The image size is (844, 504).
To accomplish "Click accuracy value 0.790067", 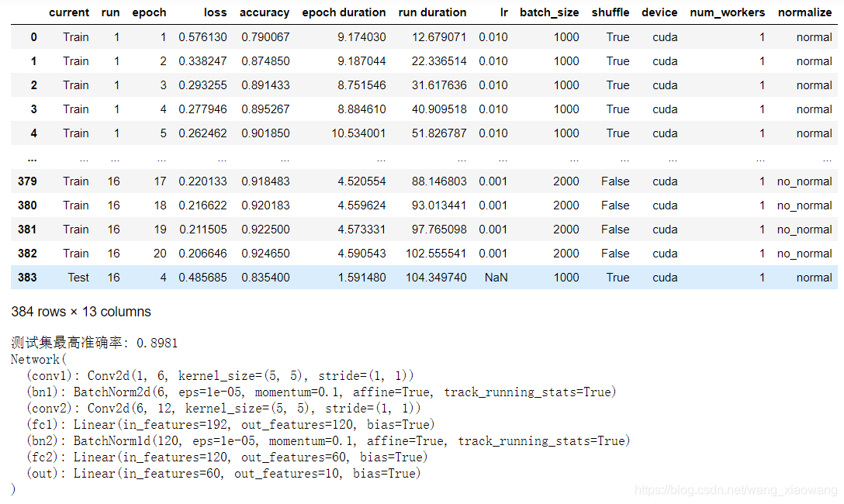I will pyautogui.click(x=265, y=37).
